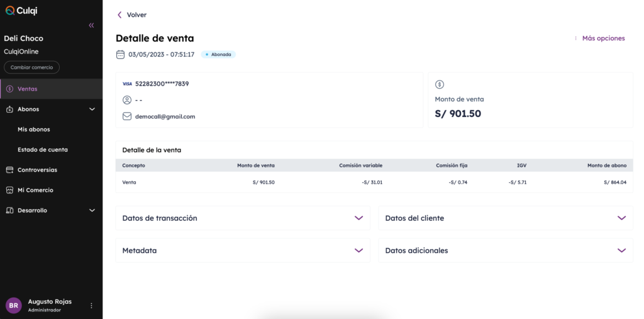The image size is (644, 319).
Task: Click the -S/ 0.74 fixed commission value
Action: (458, 182)
